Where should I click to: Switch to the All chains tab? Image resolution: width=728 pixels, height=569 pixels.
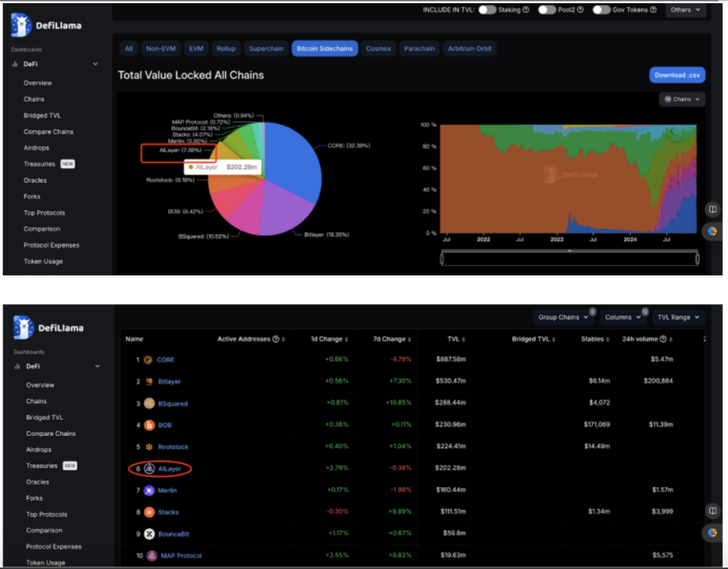[129, 49]
